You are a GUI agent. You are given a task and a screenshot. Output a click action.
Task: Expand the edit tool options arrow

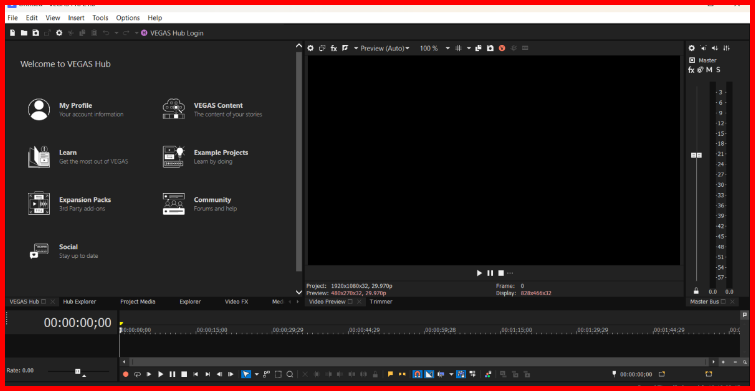(257, 374)
